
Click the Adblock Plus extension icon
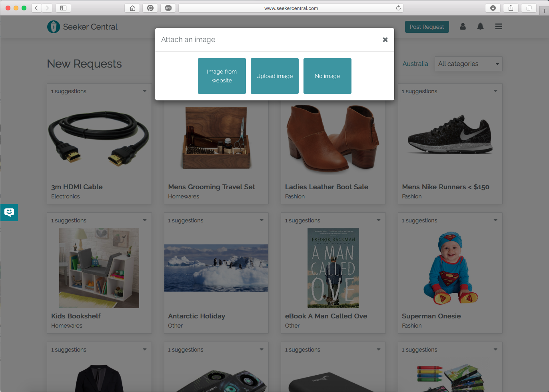[168, 8]
